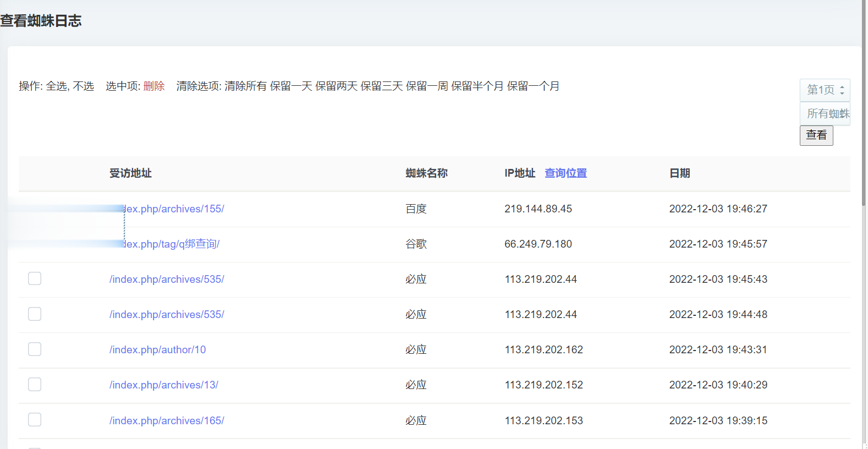
Task: Click 清除所有 to clear all logs
Action: coord(245,86)
